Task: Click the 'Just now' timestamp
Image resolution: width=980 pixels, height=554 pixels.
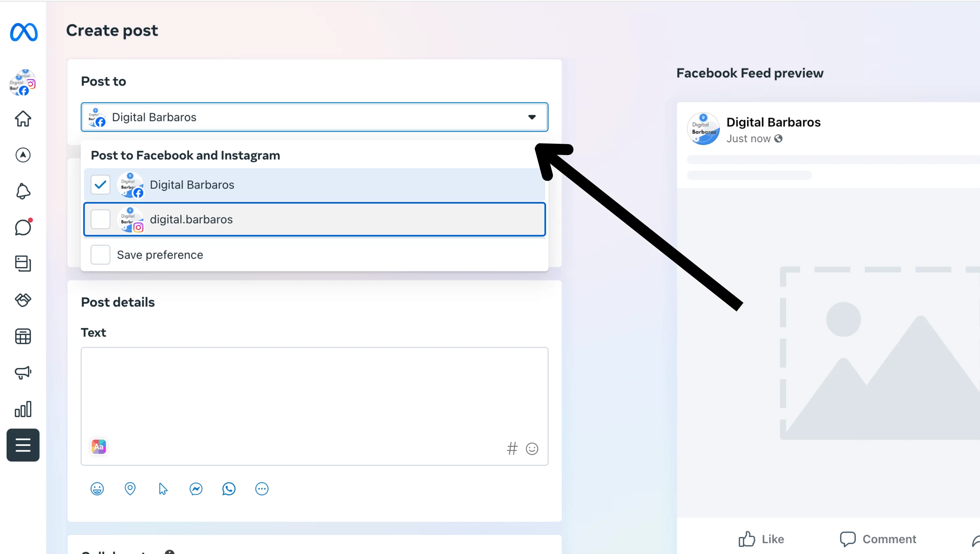Action: pyautogui.click(x=748, y=138)
